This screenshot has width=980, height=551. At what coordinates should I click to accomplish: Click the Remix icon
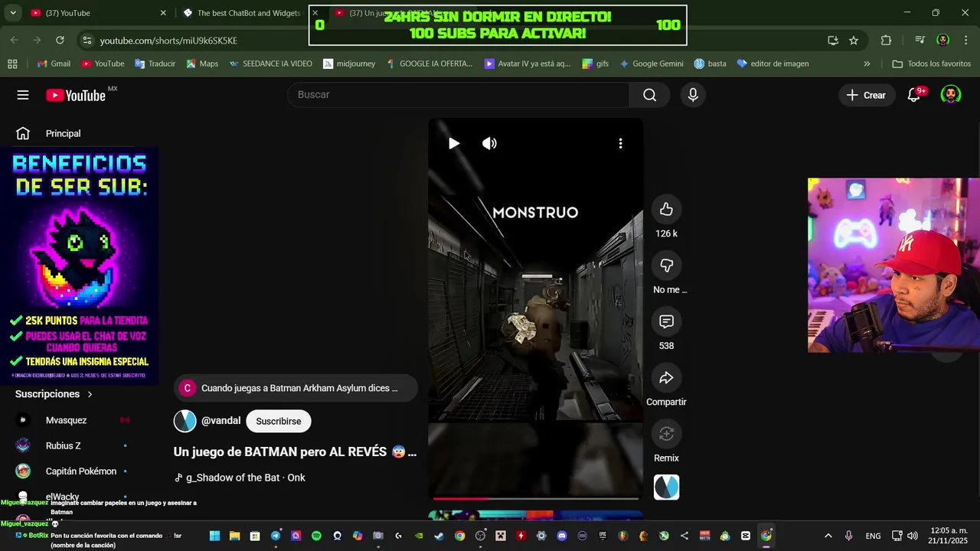click(666, 434)
